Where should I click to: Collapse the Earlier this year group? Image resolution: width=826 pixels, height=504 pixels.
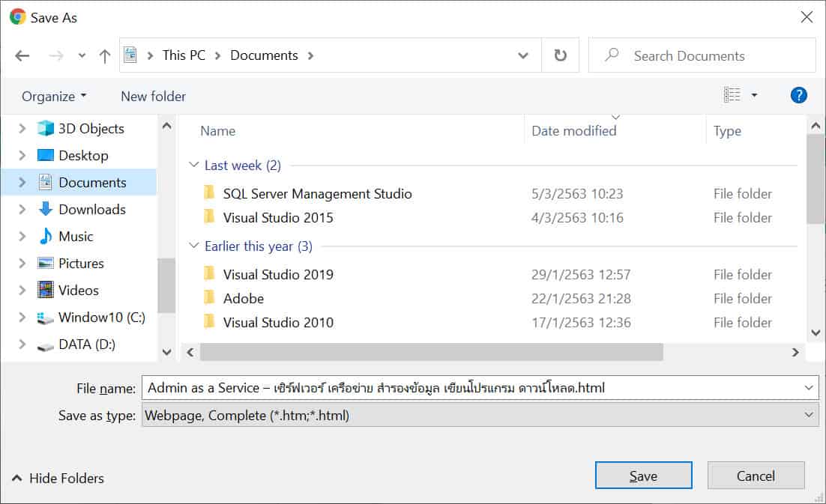point(193,246)
